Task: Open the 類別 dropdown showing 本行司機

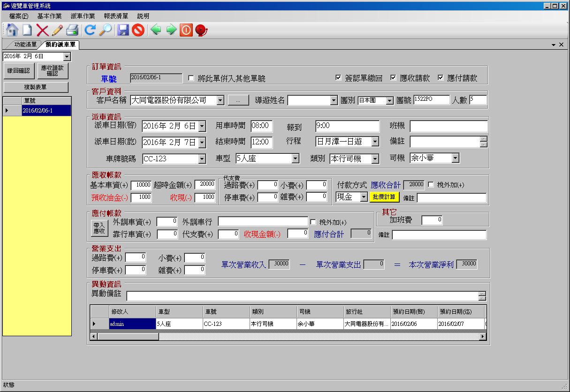Action: click(x=375, y=159)
